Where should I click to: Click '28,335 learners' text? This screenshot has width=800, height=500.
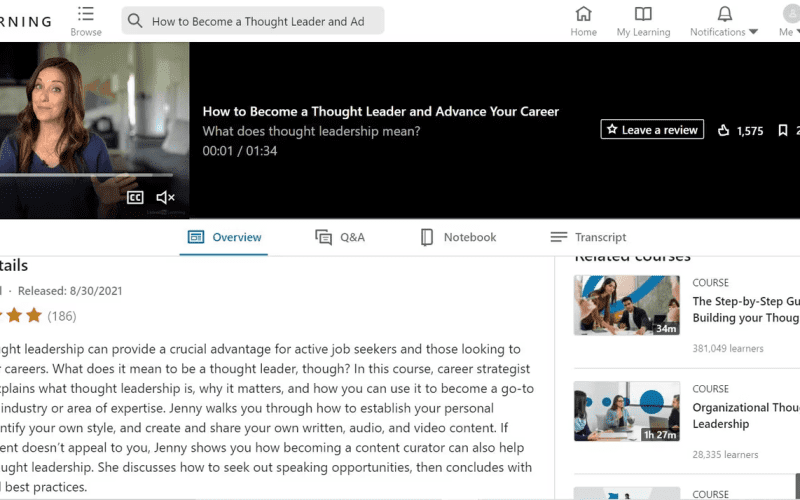coord(725,455)
